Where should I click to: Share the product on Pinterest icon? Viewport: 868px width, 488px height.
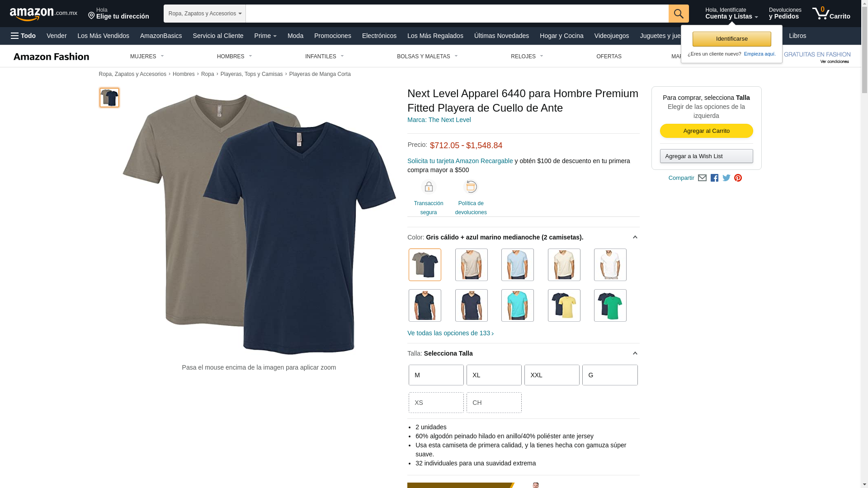tap(738, 178)
